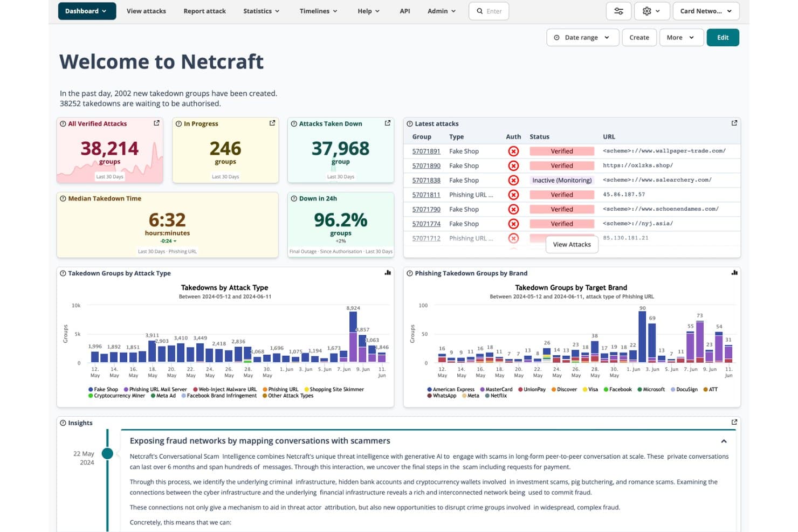Toggle American Express series in brand legend
The height and width of the screenshot is (532, 798).
coord(451,389)
